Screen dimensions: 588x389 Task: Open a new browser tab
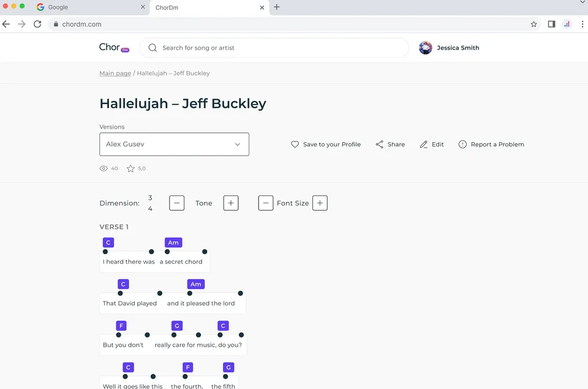click(x=277, y=7)
